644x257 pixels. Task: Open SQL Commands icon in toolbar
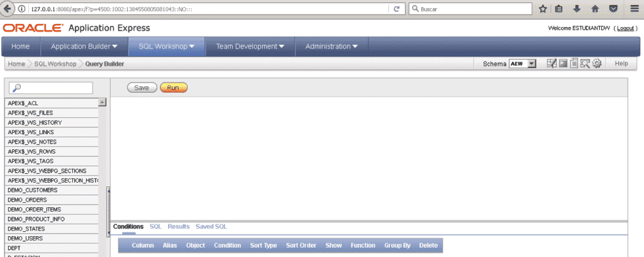pos(563,64)
